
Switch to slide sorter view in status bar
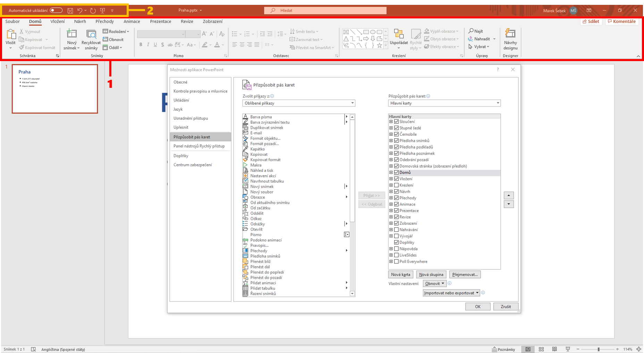pyautogui.click(x=541, y=349)
